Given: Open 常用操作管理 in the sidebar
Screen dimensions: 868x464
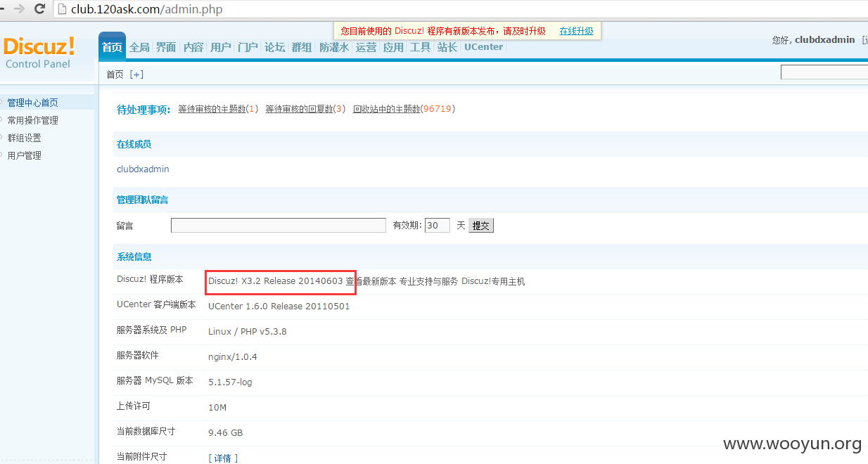Looking at the screenshot, I should pyautogui.click(x=32, y=120).
